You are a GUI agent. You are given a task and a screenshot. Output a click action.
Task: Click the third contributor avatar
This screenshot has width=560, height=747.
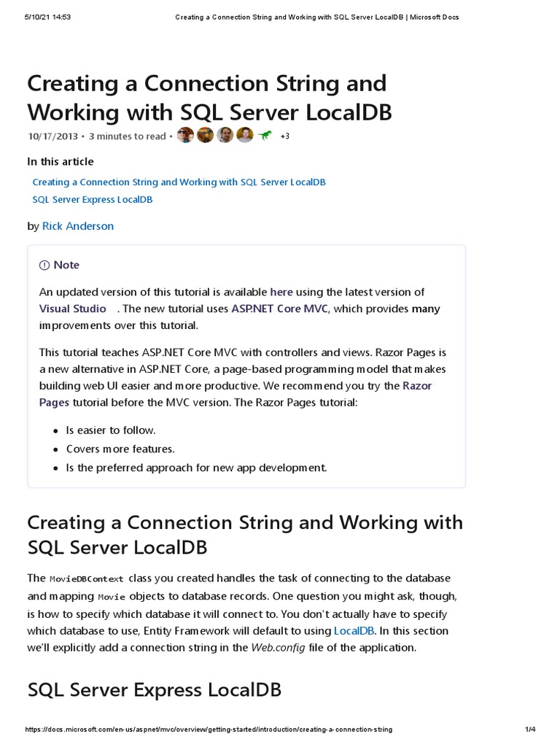(225, 136)
